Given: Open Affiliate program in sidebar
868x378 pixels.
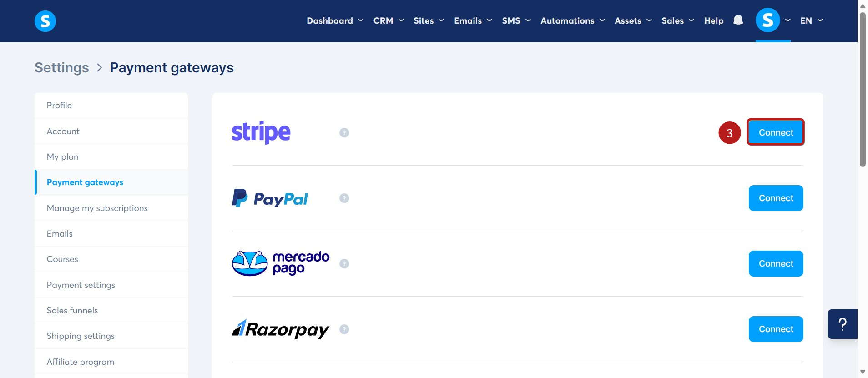Looking at the screenshot, I should tap(111, 362).
